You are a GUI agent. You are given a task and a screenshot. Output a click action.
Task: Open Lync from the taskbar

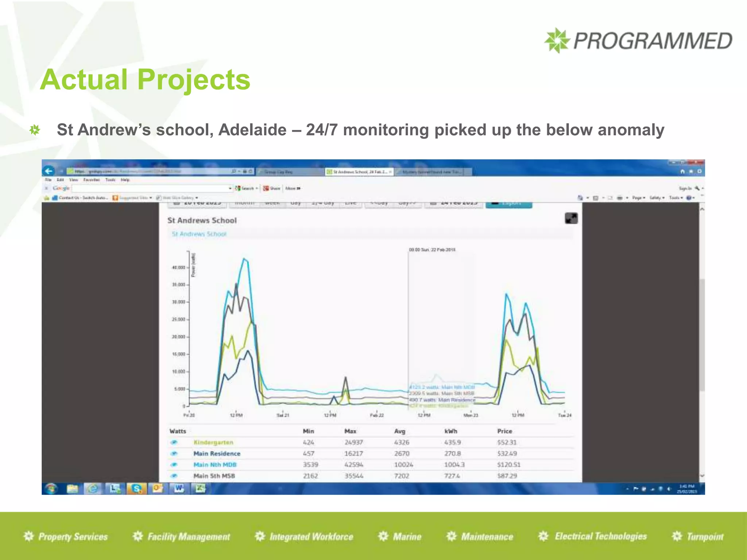click(115, 489)
